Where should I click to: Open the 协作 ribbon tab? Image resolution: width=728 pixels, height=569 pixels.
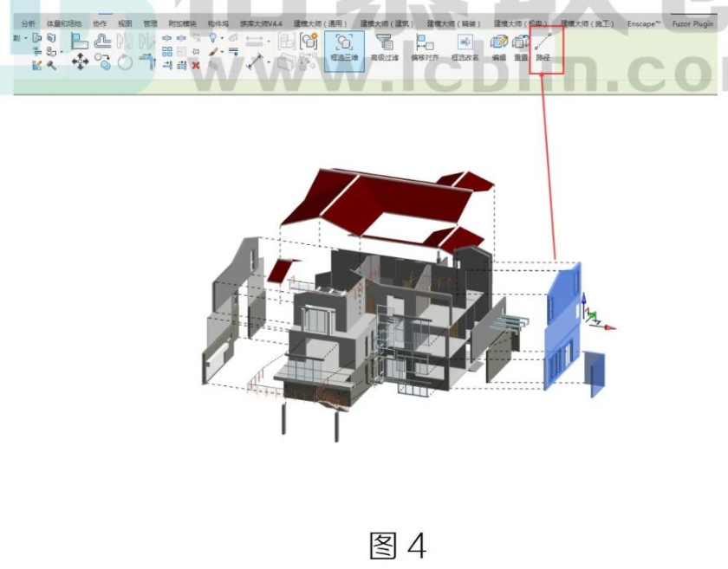(100, 23)
